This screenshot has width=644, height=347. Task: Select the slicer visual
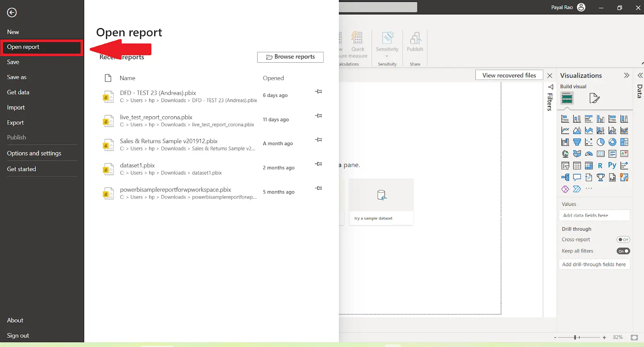coord(565,166)
